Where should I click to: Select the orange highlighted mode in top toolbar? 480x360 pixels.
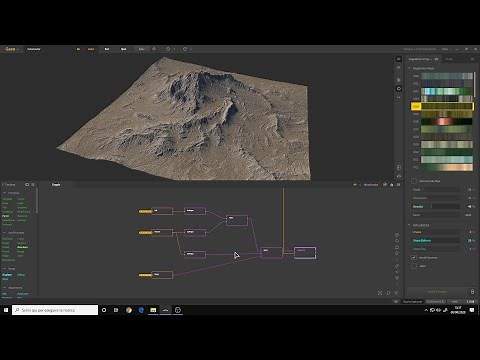[91, 49]
